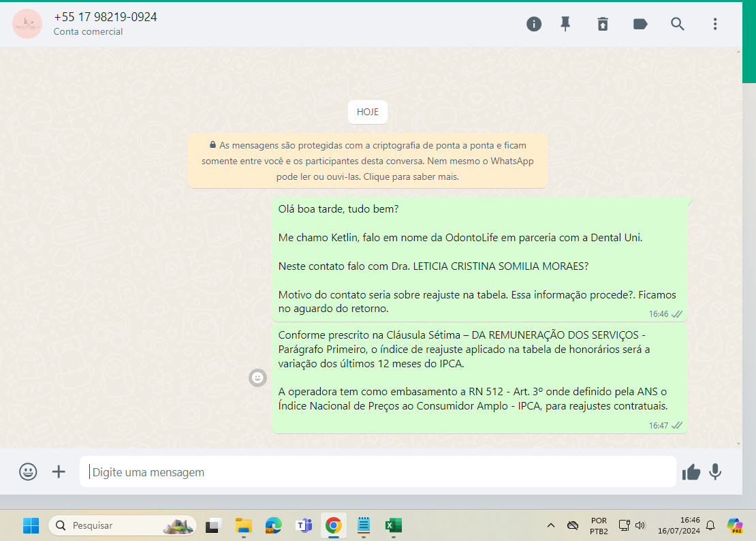Open Task View from the taskbar
Screen dimensions: 756x541
click(212, 525)
